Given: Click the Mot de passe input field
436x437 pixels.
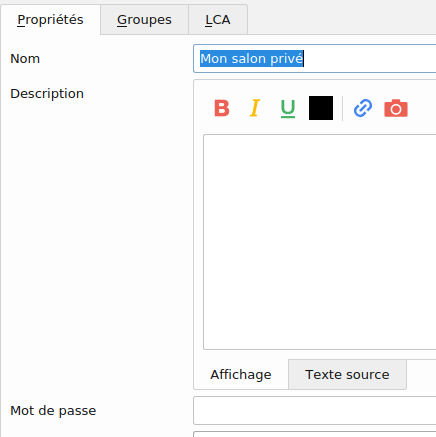Looking at the screenshot, I should [x=315, y=411].
